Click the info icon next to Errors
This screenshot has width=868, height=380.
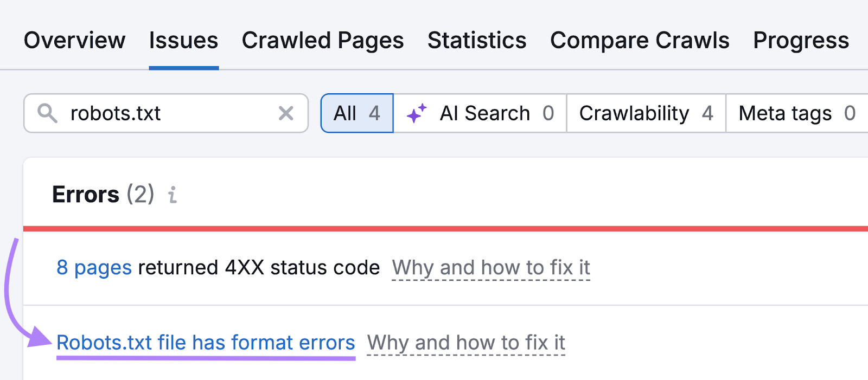(x=173, y=195)
